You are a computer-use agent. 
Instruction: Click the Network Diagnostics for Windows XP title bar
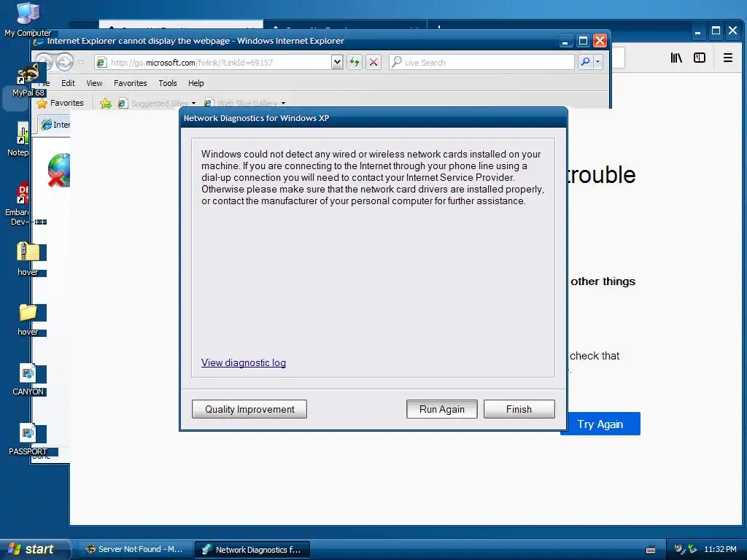(373, 118)
